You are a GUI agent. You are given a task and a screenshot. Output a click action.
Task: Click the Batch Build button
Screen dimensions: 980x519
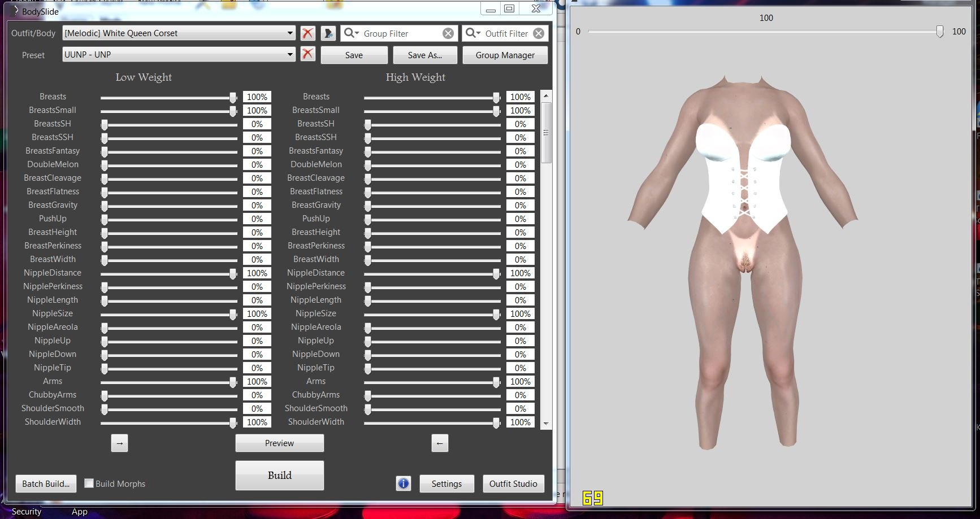click(46, 483)
